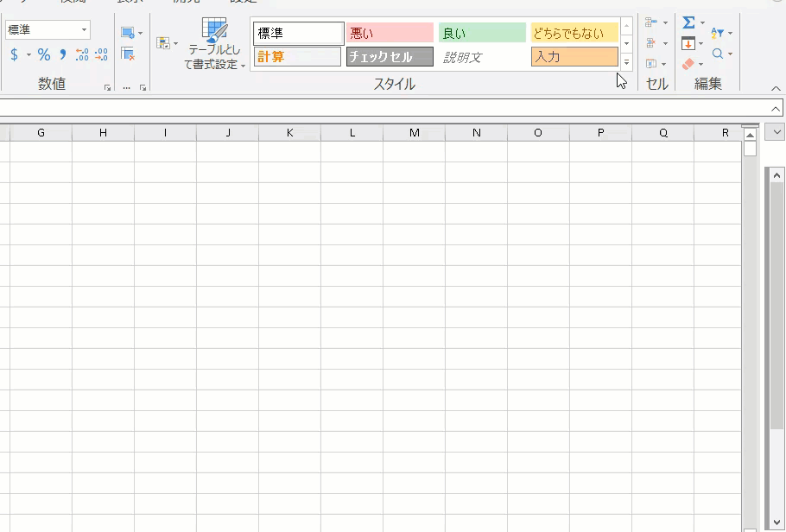
Task: Click the clear eraser icon
Action: click(688, 64)
